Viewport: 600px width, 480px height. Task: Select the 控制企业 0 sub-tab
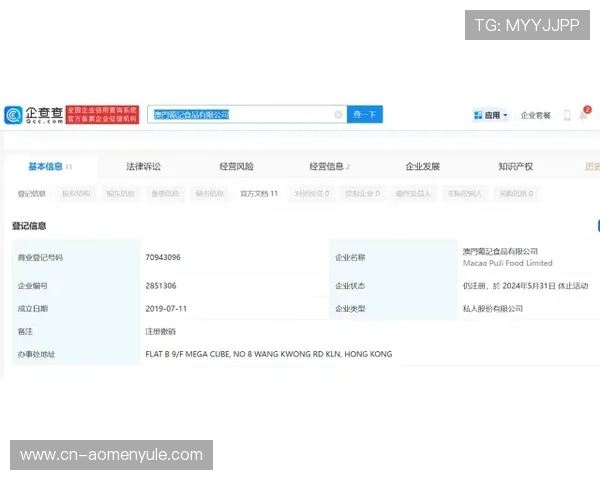362,194
